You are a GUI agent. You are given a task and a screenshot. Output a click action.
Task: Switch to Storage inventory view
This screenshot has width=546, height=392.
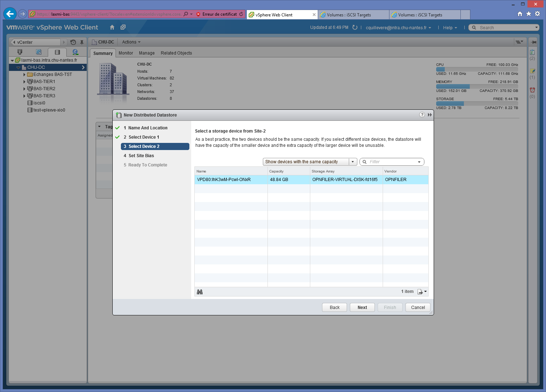[57, 52]
